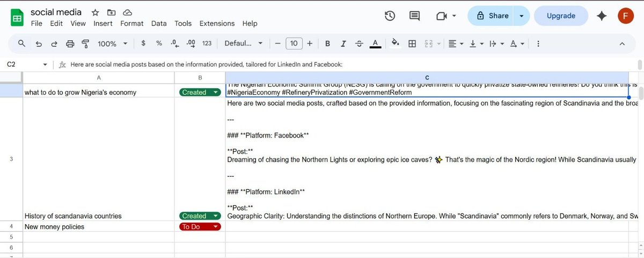Open the Name box dropdown arrow

click(45, 64)
